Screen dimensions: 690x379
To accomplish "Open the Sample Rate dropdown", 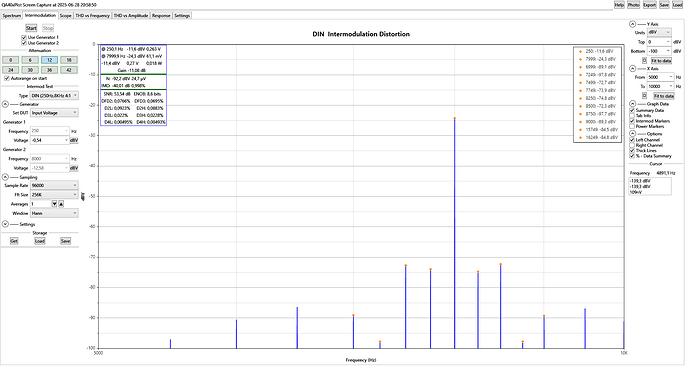I will [x=54, y=185].
